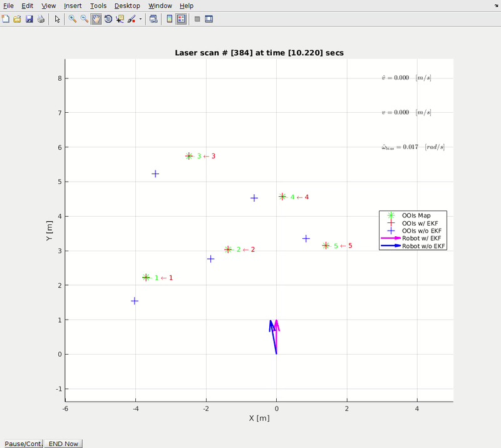The image size is (501, 448).
Task: Click the END Now button
Action: click(x=63, y=444)
